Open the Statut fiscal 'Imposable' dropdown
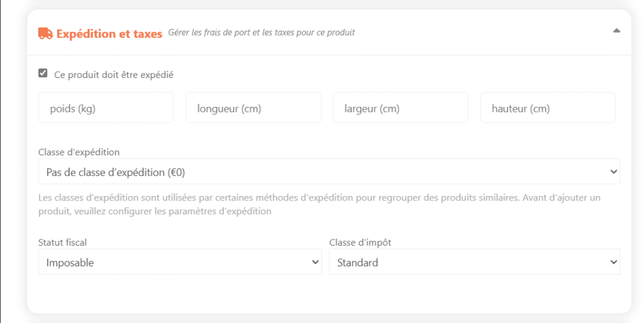Image resolution: width=644 pixels, height=323 pixels. 180,262
